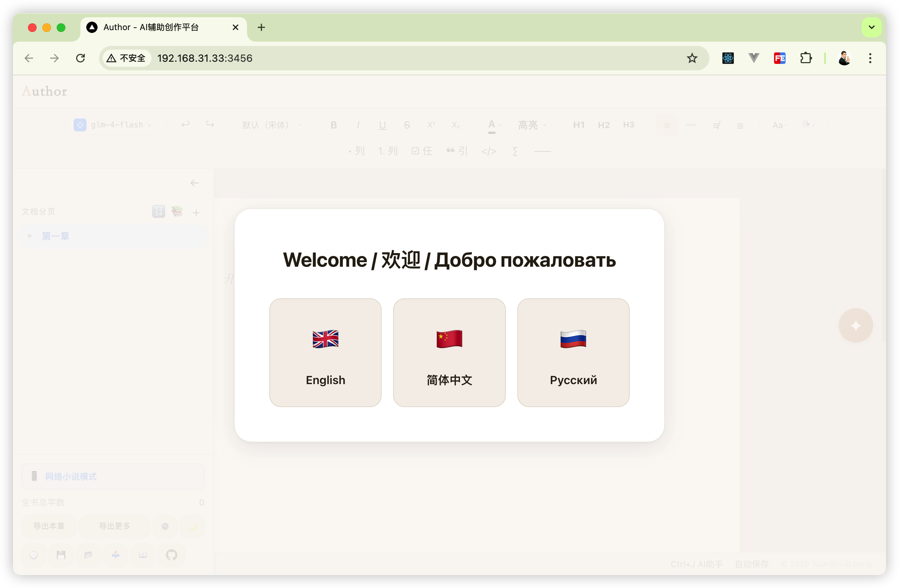Toggle the 网络小说模式 writing mode

pyautogui.click(x=113, y=476)
